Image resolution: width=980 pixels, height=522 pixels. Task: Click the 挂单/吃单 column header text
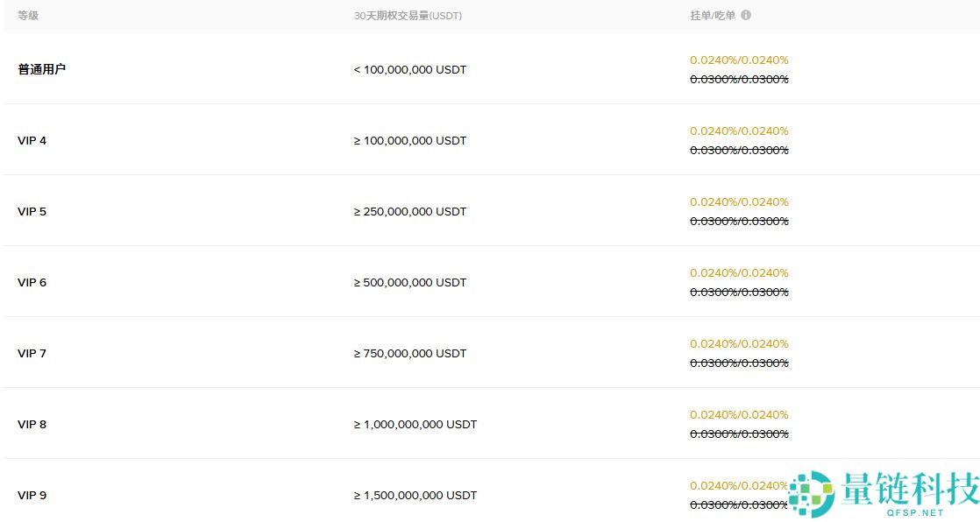coord(712,16)
